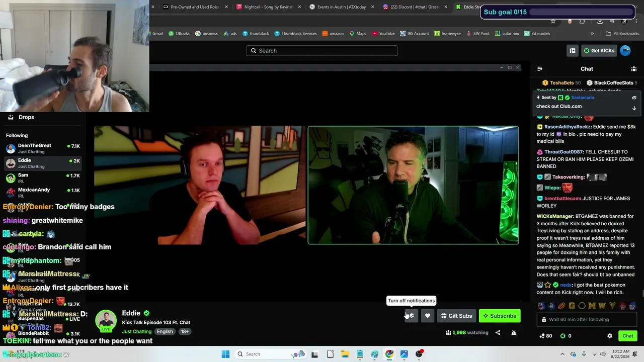The height and width of the screenshot is (362, 644).
Task: Open the TeshaBets top gifter entry
Action: click(x=561, y=83)
